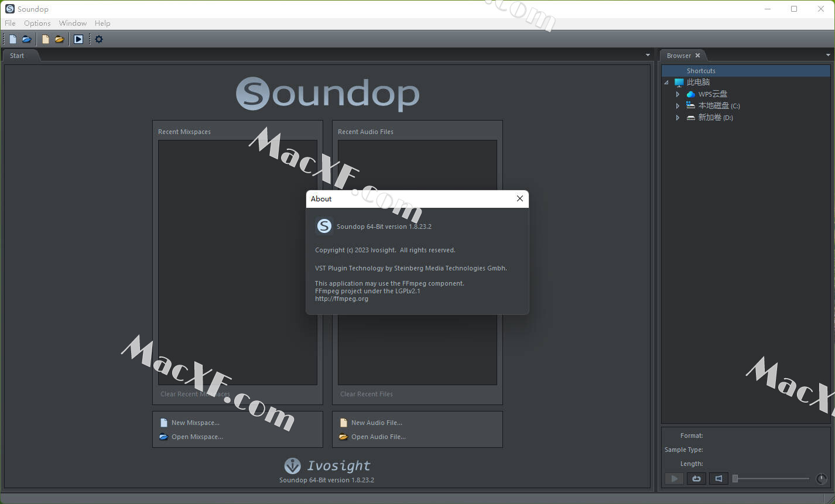Click the Soundop logo icon in the About dialog
This screenshot has width=835, height=504.
tap(324, 226)
